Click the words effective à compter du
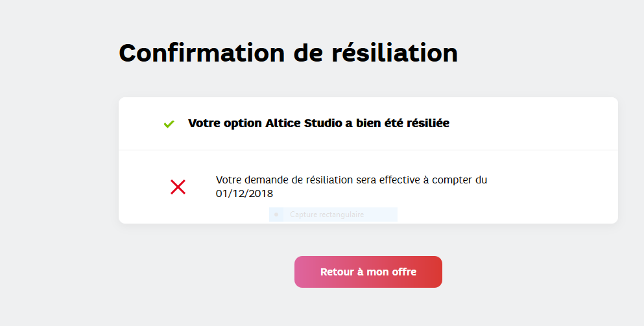 click(x=422, y=180)
